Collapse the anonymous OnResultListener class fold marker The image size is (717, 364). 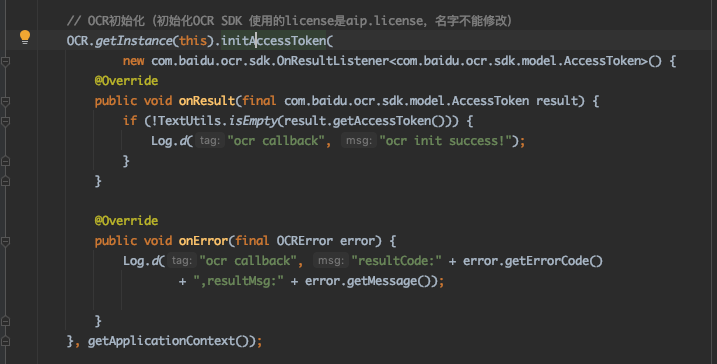(x=5, y=61)
